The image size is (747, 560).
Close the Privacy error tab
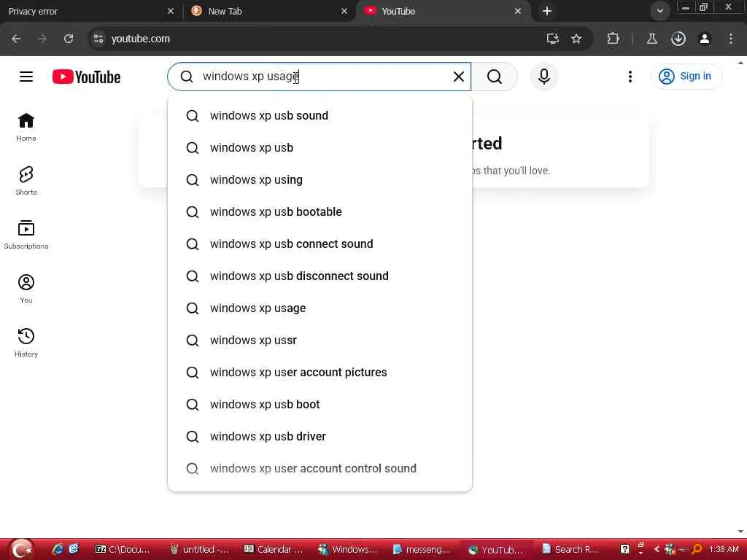point(171,11)
